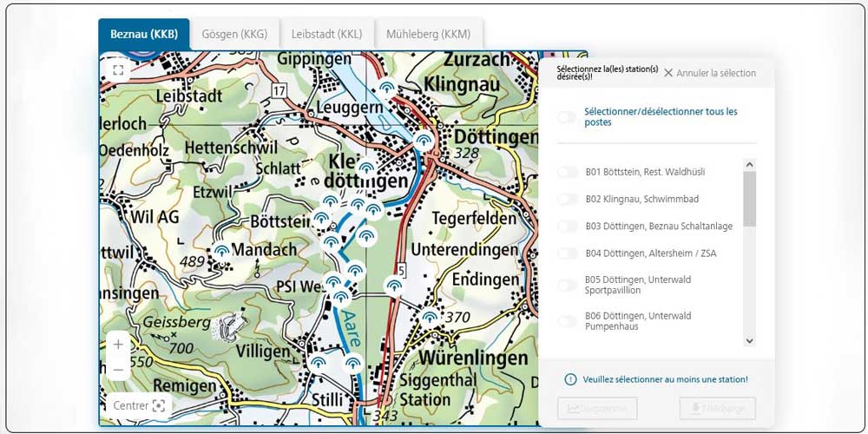The height and width of the screenshot is (434, 868).
Task: Toggle station B05 Döttingen, Unterwald Sportpavillion
Action: click(567, 285)
